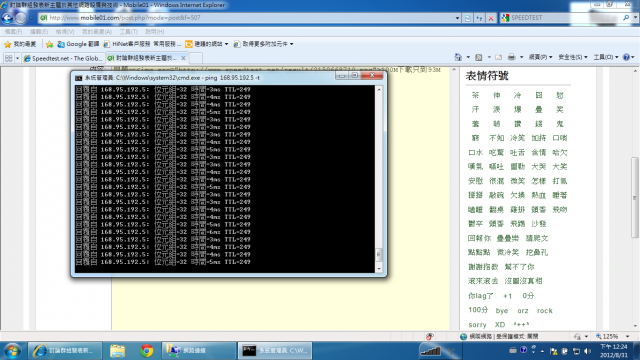Insert the 不知 emoticon
The height and width of the screenshot is (360, 640).
(x=496, y=138)
